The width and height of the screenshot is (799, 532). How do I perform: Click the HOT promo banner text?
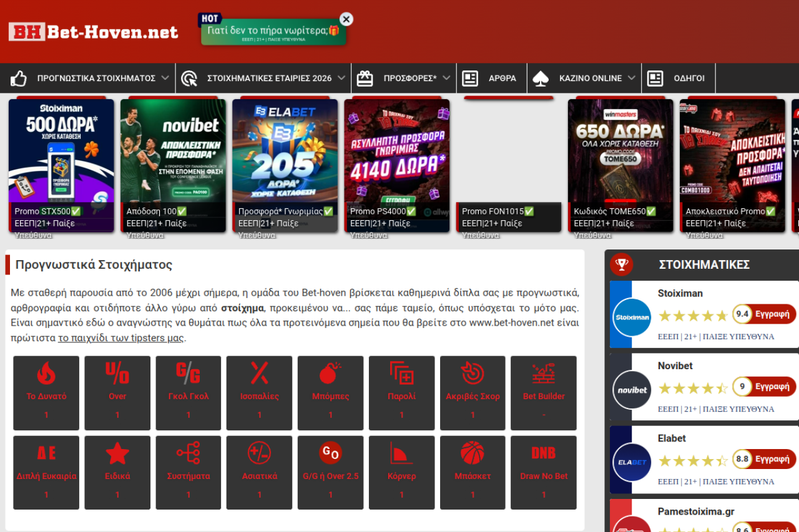point(273,30)
